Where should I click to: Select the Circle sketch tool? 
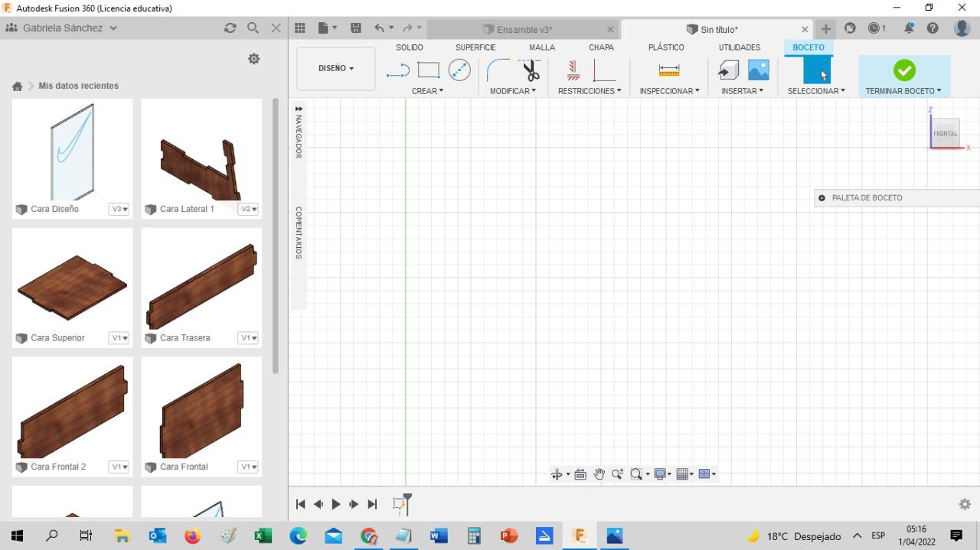(459, 70)
